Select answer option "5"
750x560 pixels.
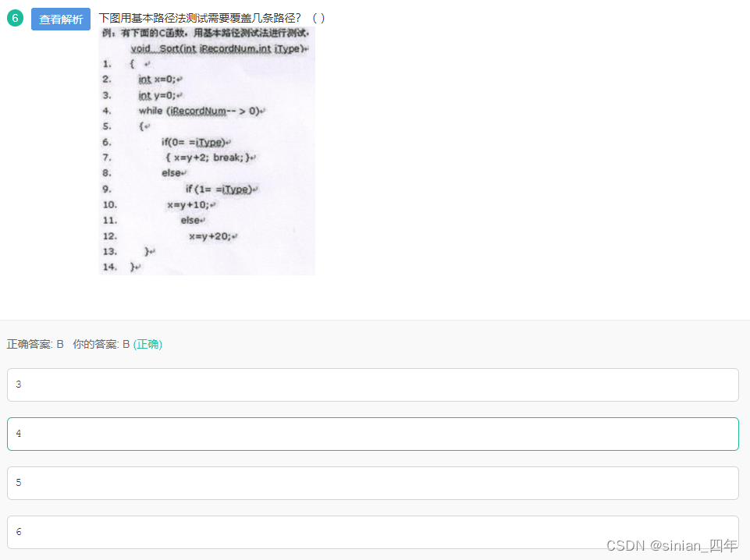372,483
